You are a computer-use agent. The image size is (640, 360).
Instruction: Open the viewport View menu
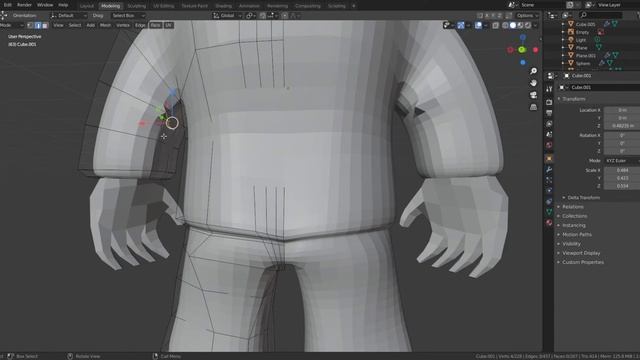[x=58, y=25]
